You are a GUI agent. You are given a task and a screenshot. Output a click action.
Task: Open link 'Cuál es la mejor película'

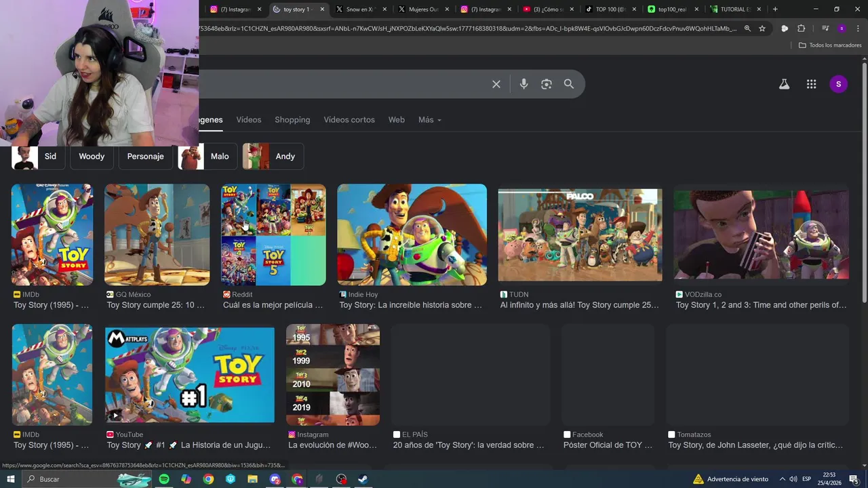[273, 305]
